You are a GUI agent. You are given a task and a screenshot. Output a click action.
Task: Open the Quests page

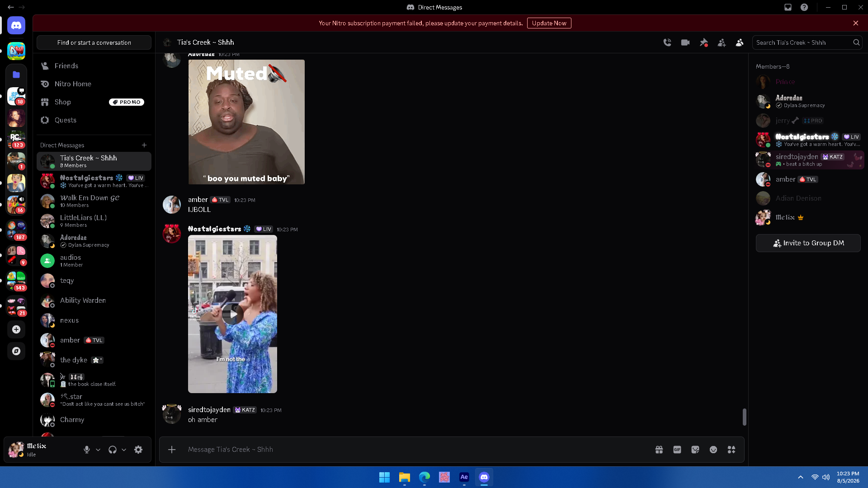click(x=94, y=120)
